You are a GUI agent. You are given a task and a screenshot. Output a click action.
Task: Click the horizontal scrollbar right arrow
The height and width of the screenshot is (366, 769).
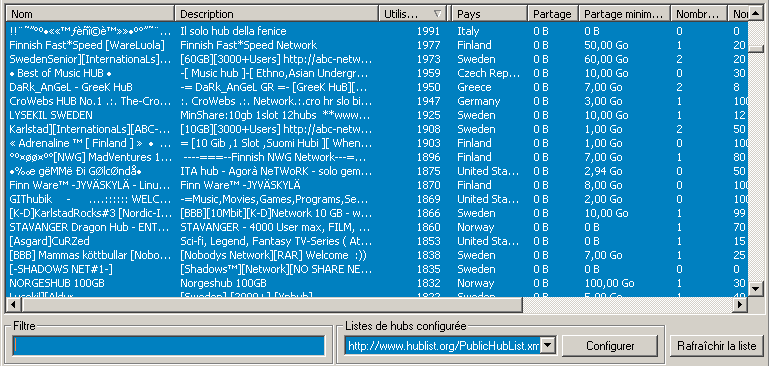(741, 305)
